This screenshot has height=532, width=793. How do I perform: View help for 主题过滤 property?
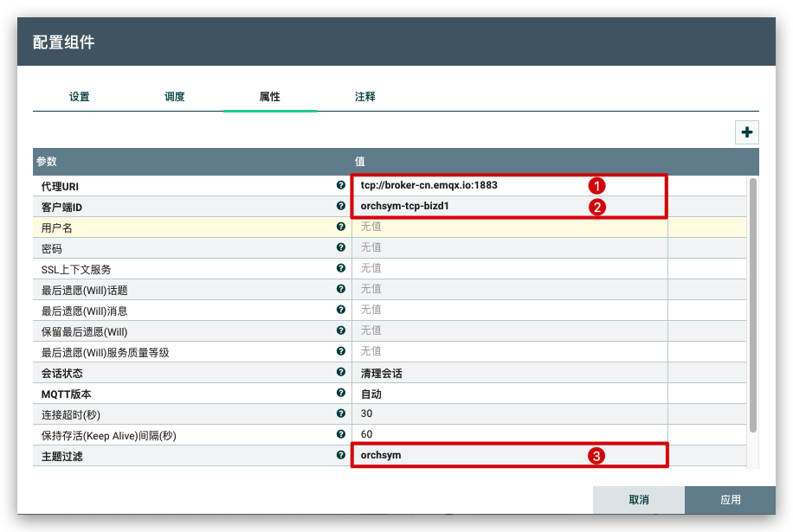(341, 455)
